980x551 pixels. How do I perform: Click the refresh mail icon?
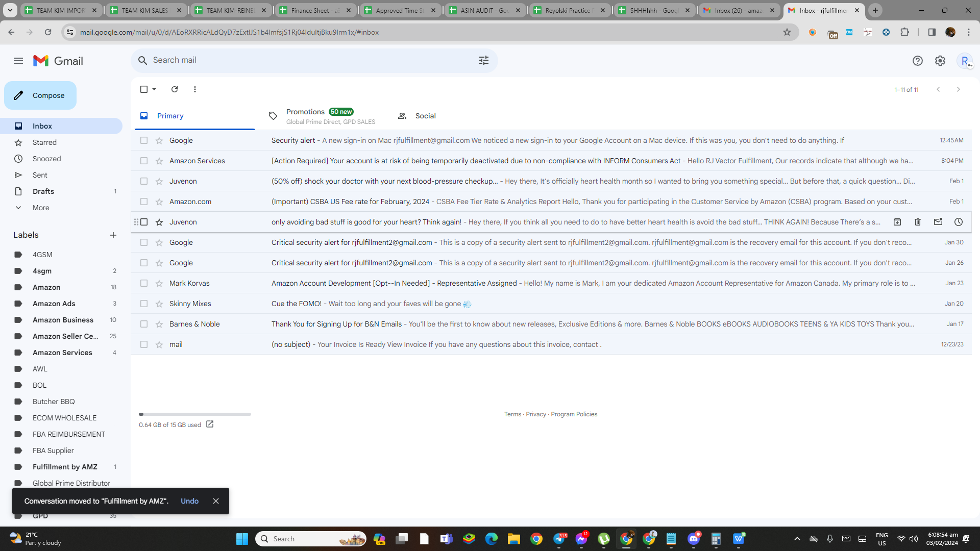tap(175, 89)
